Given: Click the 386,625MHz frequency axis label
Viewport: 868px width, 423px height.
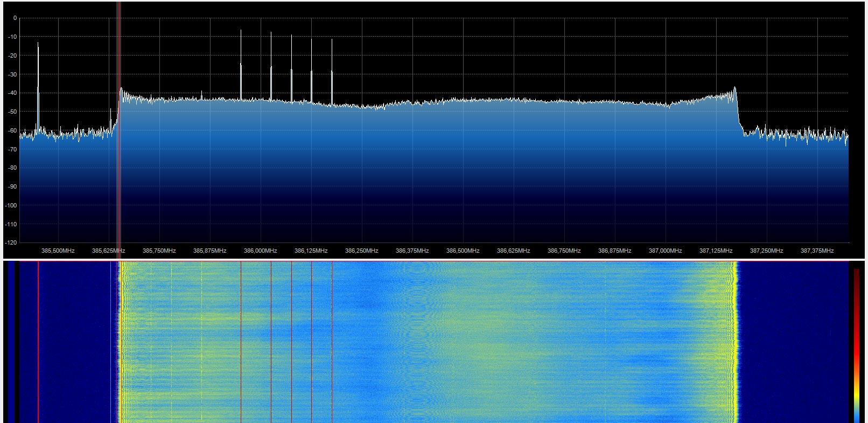Looking at the screenshot, I should pos(514,251).
